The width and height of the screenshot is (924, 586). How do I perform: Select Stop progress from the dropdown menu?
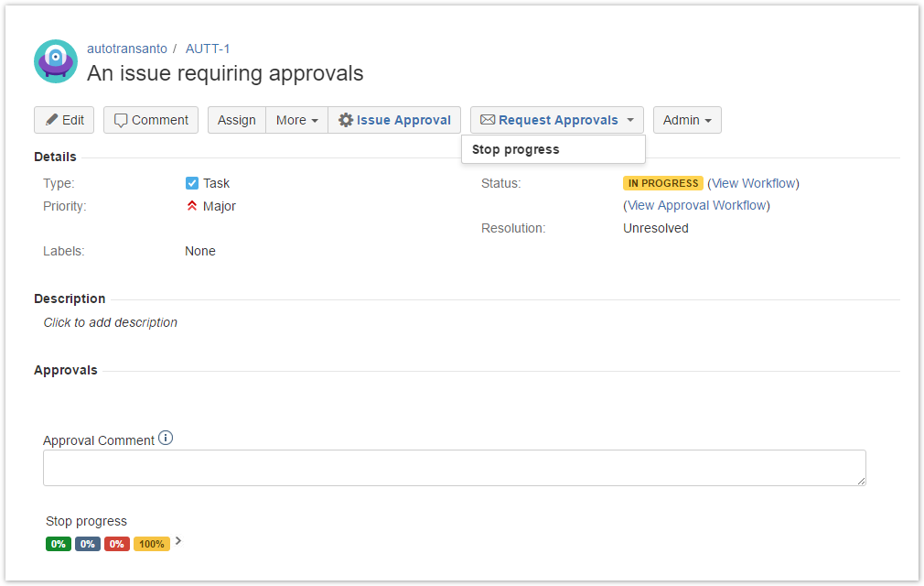tap(516, 149)
